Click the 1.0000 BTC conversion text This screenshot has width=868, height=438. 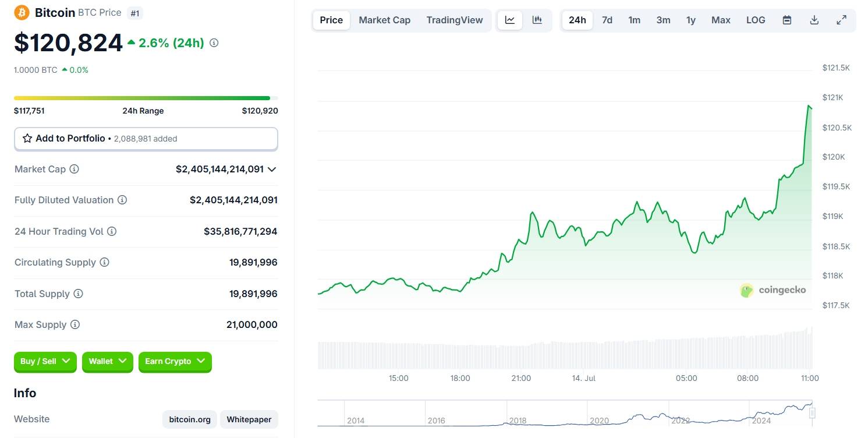tap(36, 70)
